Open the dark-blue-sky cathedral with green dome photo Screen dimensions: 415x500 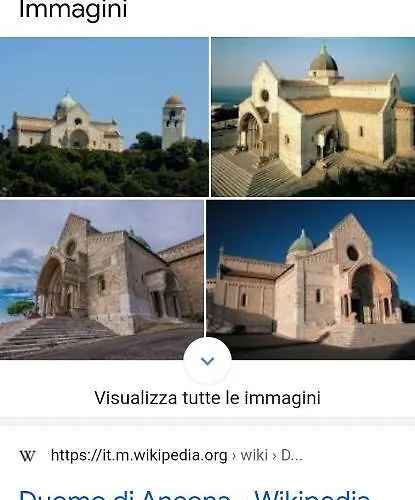pyautogui.click(x=311, y=280)
